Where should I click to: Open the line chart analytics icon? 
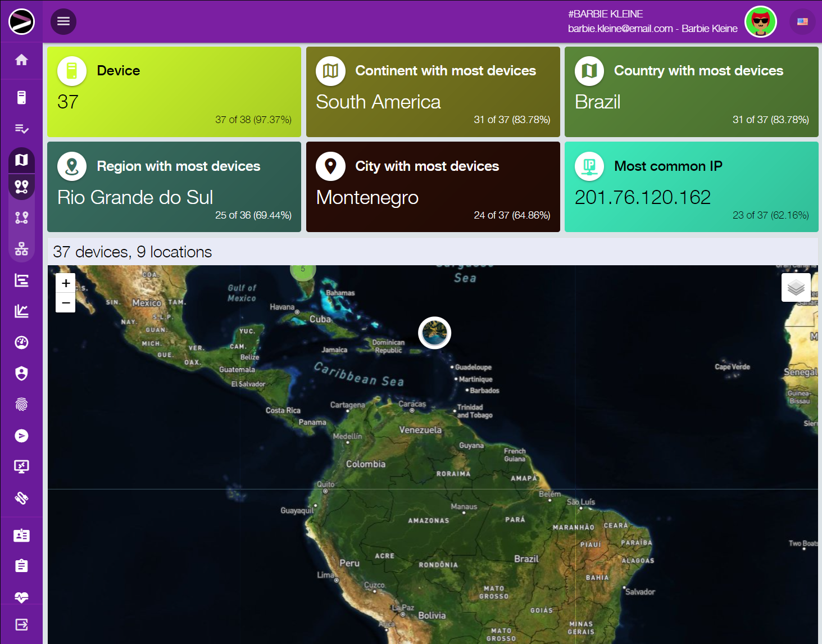(21, 311)
